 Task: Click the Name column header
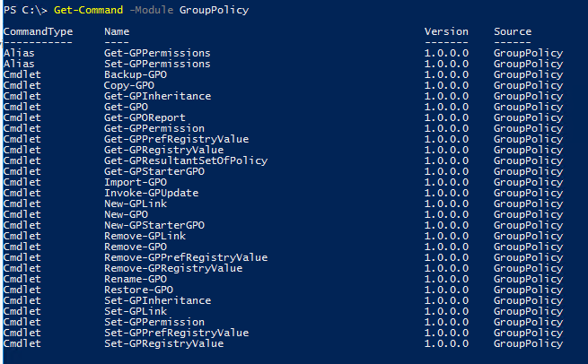tap(117, 32)
